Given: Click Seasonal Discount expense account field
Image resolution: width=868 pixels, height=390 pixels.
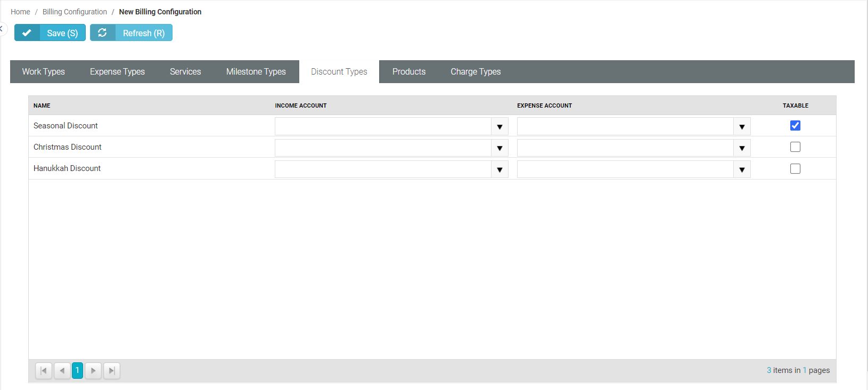Looking at the screenshot, I should pos(625,127).
